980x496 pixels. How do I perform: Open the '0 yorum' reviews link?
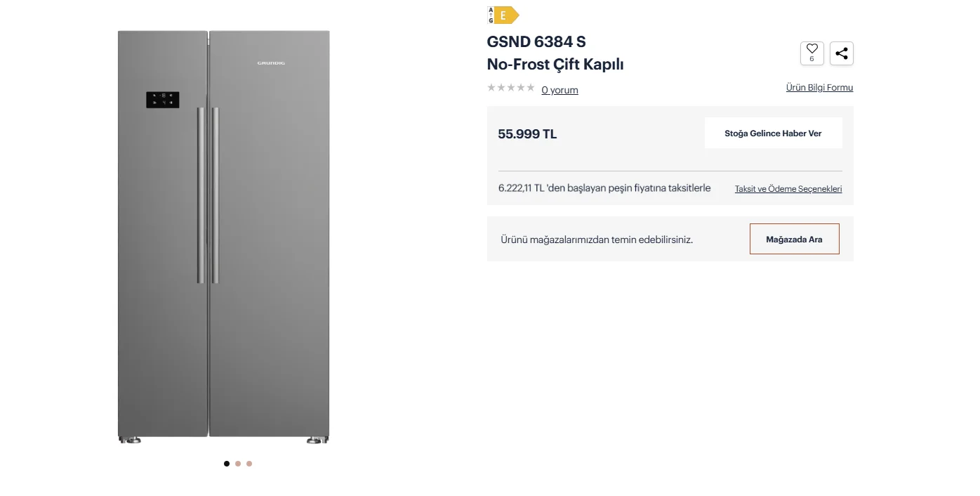pyautogui.click(x=559, y=90)
